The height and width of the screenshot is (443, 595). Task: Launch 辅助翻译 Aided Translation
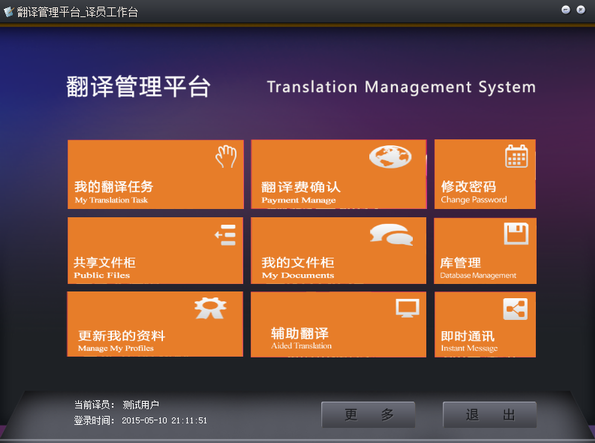pos(338,325)
